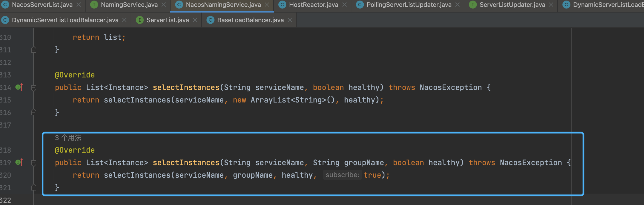644x205 pixels.
Task: Open the BaseLoadBalancer.java tab
Action: 250,20
